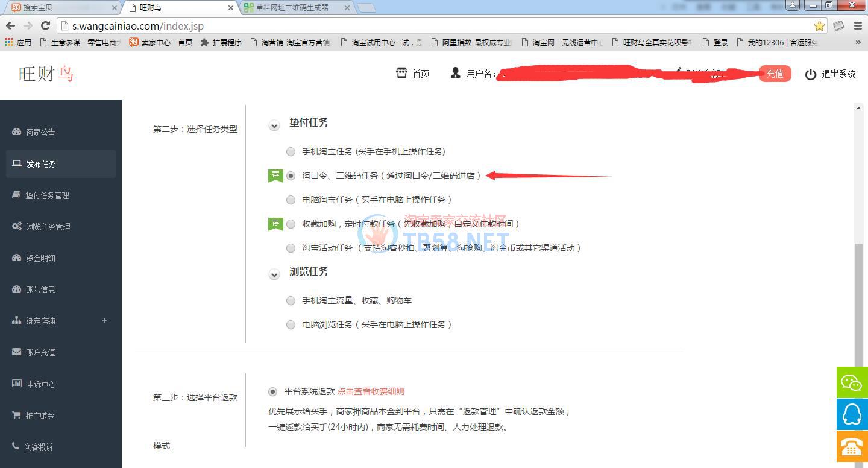Click the browser forward arrow

point(28,26)
